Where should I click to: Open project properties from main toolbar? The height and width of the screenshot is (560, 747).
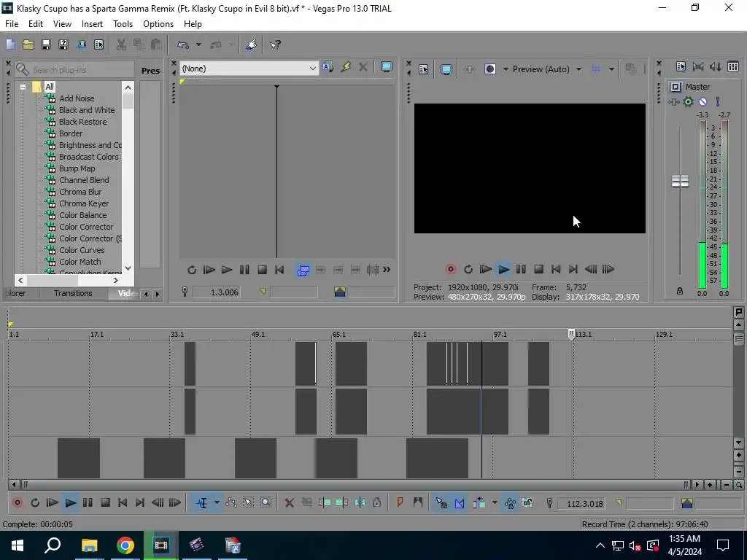coord(98,44)
